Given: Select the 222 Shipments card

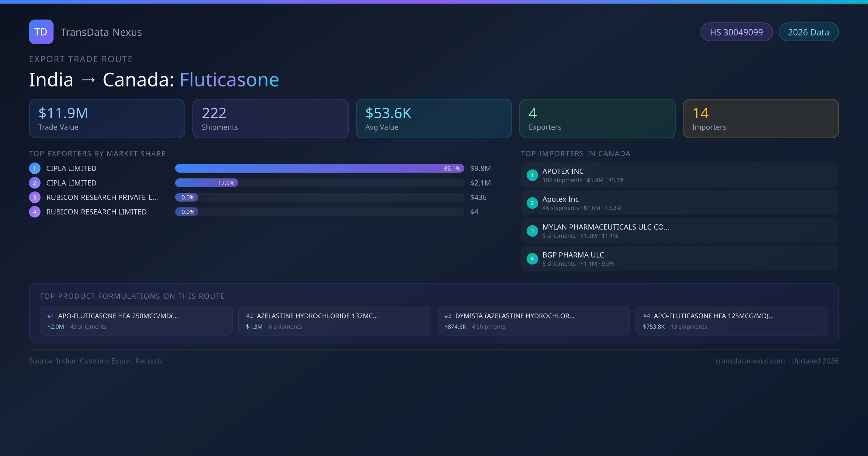Looking at the screenshot, I should (x=270, y=119).
